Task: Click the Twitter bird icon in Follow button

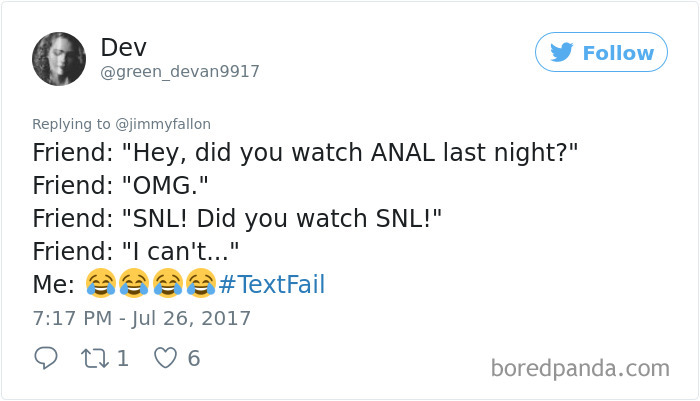Action: coord(561,53)
